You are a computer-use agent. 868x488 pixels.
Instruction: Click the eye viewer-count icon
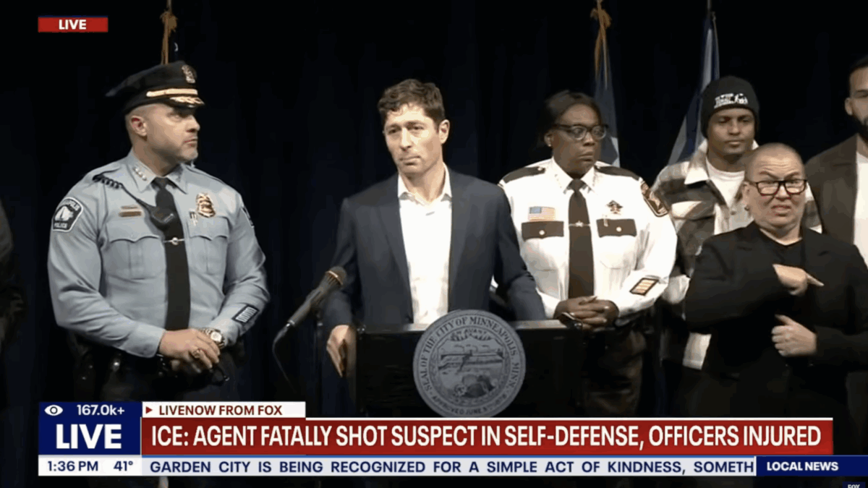tap(54, 410)
